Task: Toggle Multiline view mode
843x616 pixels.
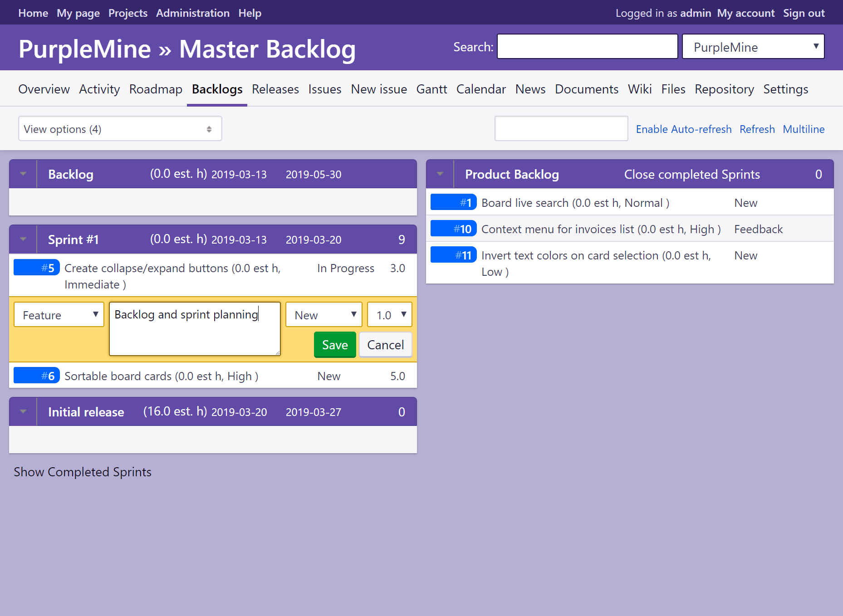Action: pos(804,129)
